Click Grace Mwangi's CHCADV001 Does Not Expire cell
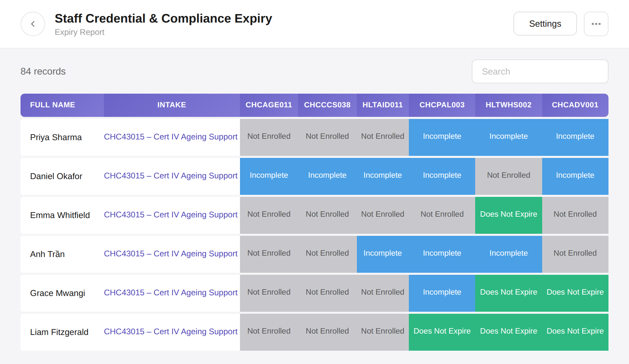629x364 pixels. click(x=575, y=293)
